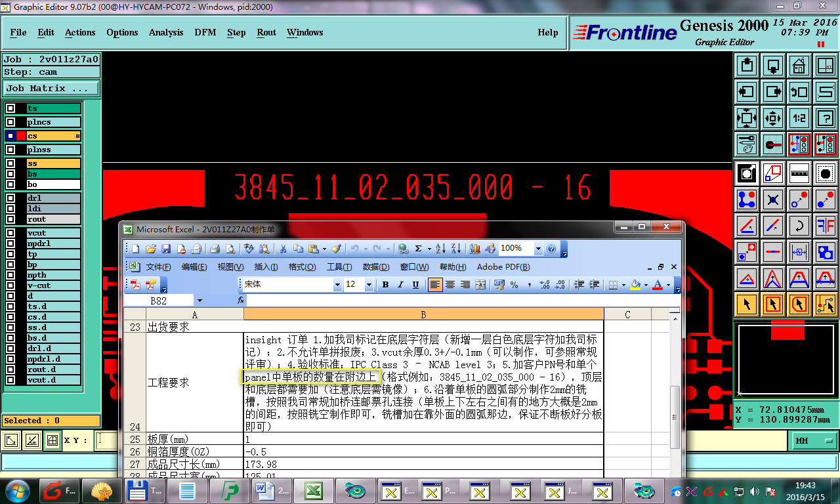The width and height of the screenshot is (840, 504).
Task: Click the Job Matrix button
Action: click(52, 88)
